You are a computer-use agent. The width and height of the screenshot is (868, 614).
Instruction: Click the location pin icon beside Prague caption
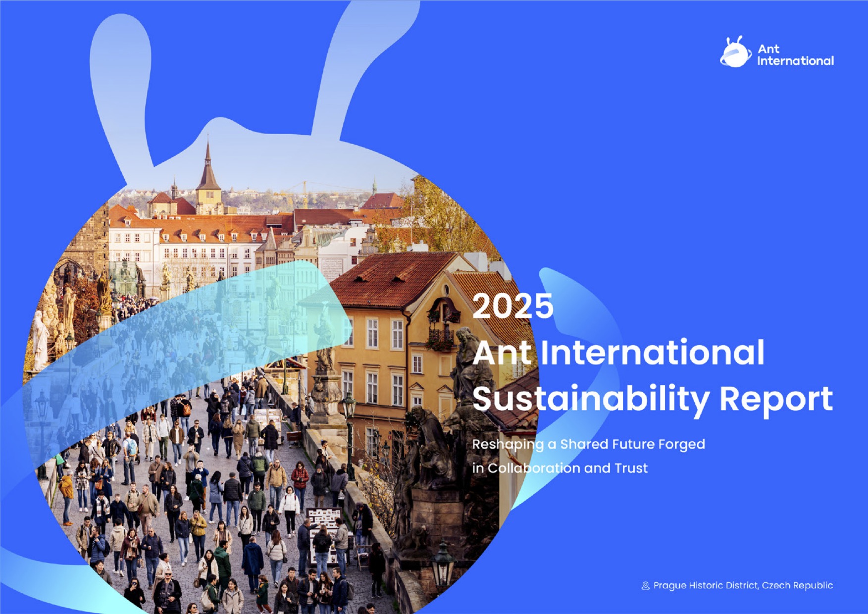tap(645, 586)
